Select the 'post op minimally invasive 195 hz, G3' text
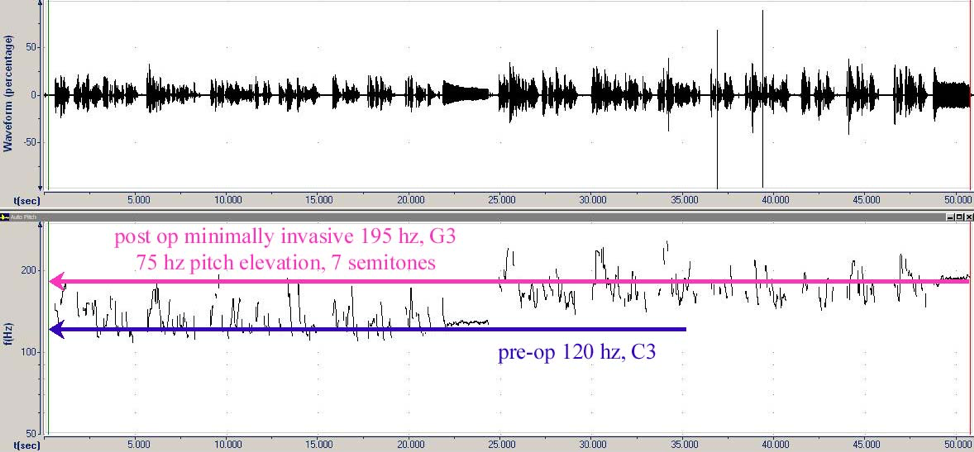The width and height of the screenshot is (974, 452). [x=292, y=238]
